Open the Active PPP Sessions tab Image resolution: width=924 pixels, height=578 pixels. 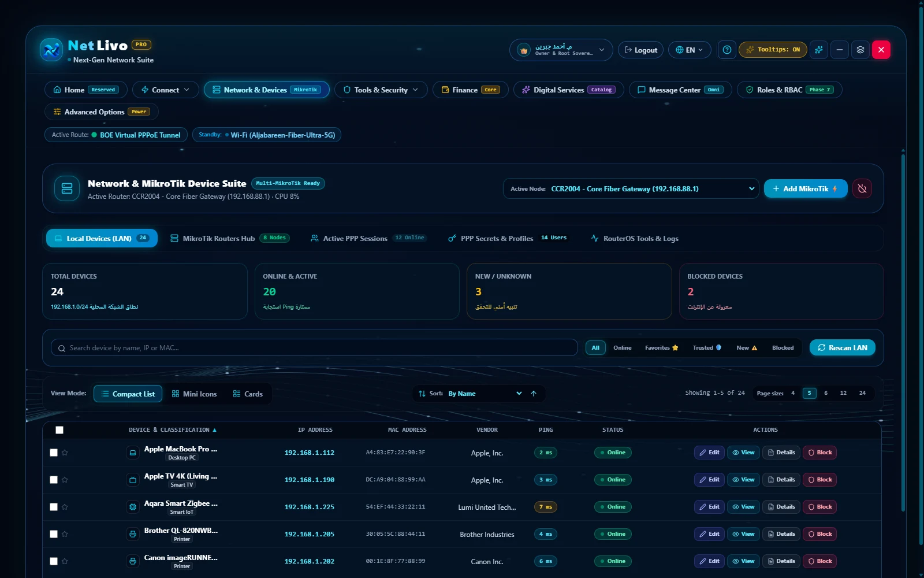(x=368, y=238)
